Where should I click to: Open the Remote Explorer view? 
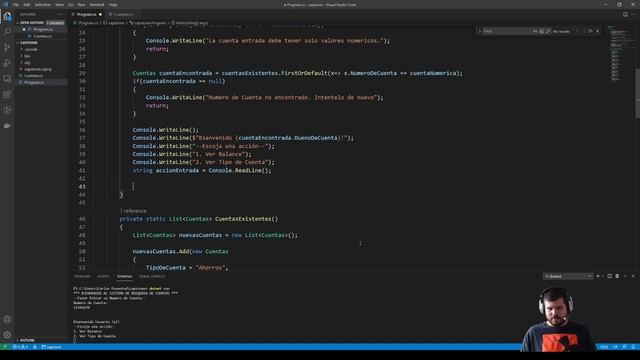pyautogui.click(x=7, y=78)
